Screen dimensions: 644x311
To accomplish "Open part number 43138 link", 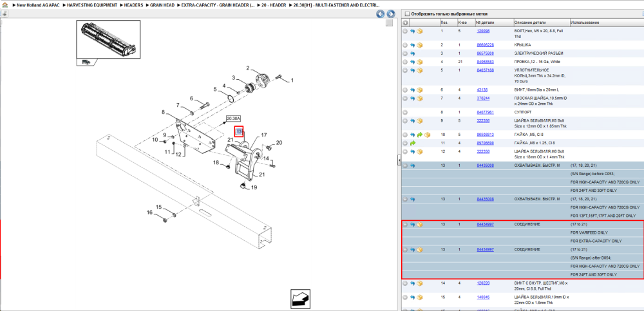I will [482, 90].
